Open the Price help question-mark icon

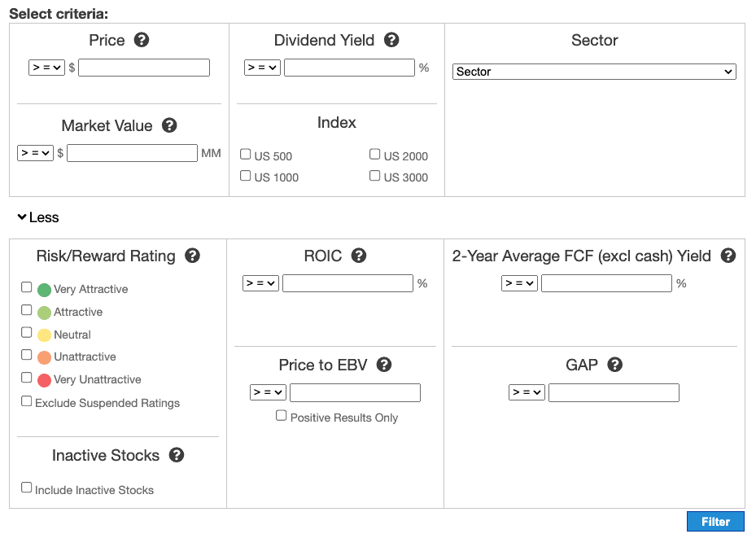click(x=142, y=40)
